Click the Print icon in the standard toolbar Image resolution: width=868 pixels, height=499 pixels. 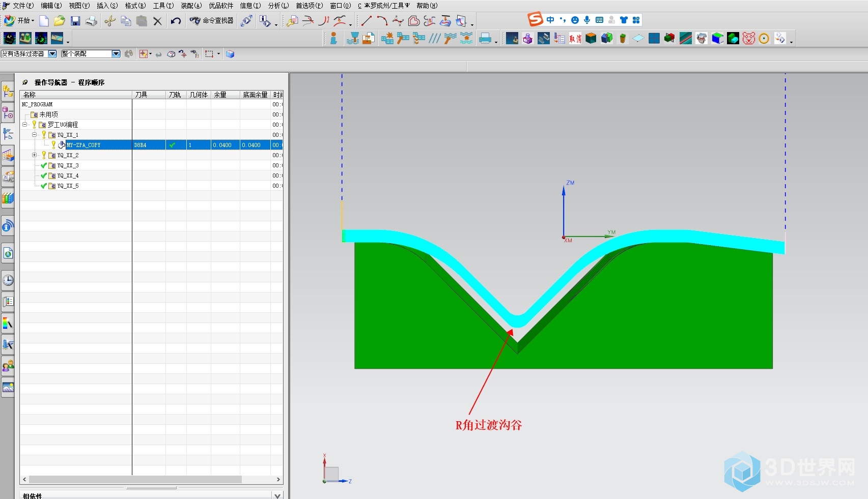(92, 21)
